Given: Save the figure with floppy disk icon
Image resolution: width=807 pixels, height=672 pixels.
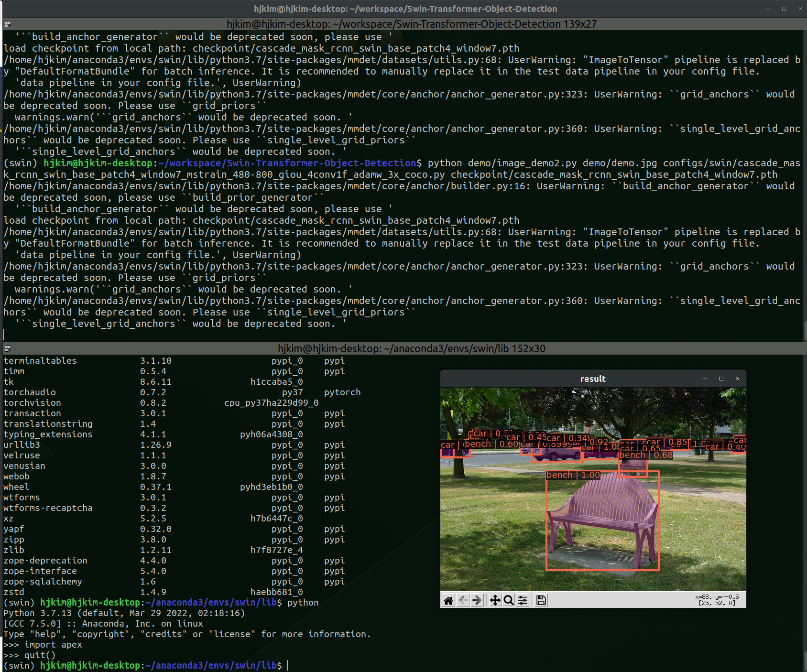Looking at the screenshot, I should tap(541, 600).
